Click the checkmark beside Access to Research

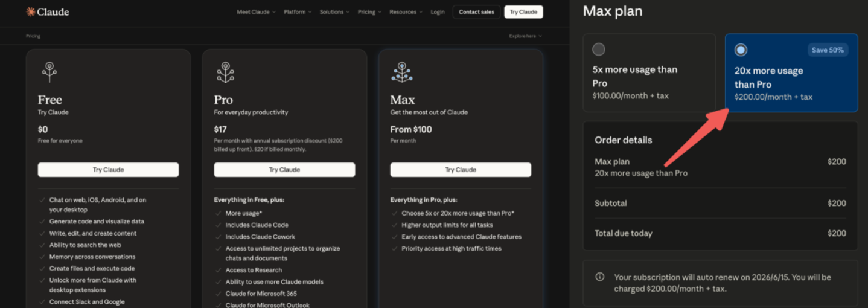(x=218, y=270)
